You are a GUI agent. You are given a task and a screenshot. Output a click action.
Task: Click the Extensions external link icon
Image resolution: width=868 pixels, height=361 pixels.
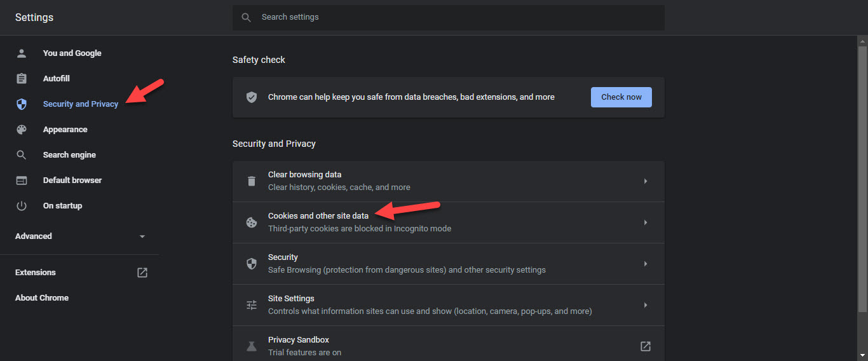point(142,273)
